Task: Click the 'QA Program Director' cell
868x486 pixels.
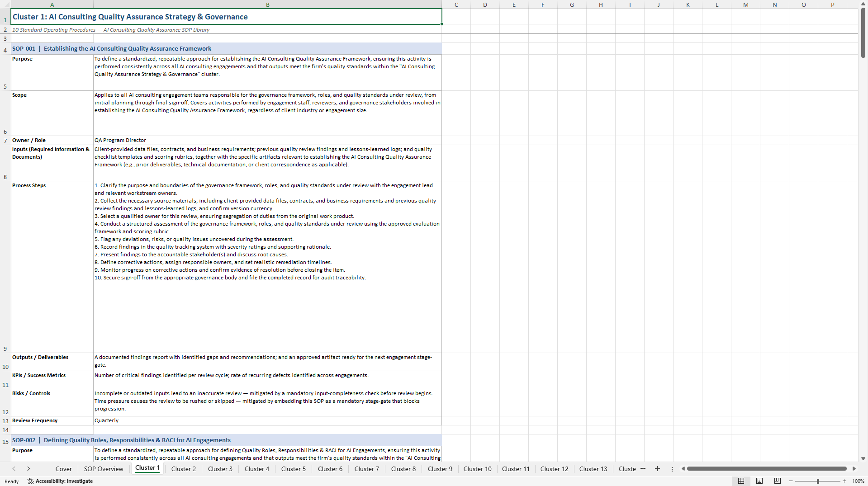Action: [x=267, y=140]
